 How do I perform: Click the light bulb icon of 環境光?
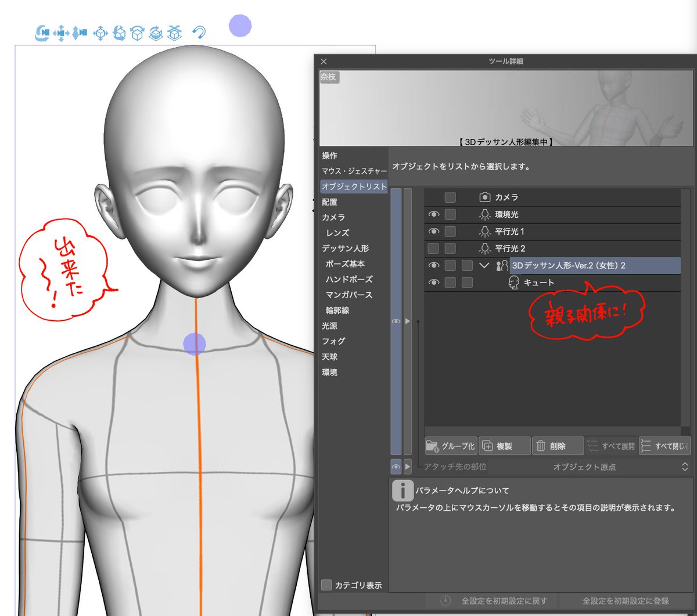[485, 214]
